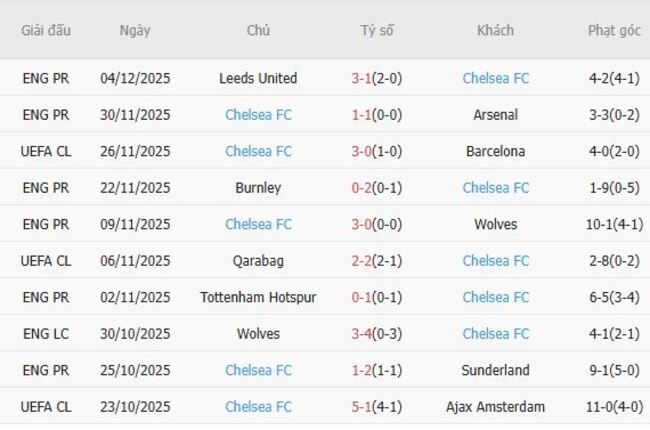Select the Phạt góc column header

tap(614, 30)
